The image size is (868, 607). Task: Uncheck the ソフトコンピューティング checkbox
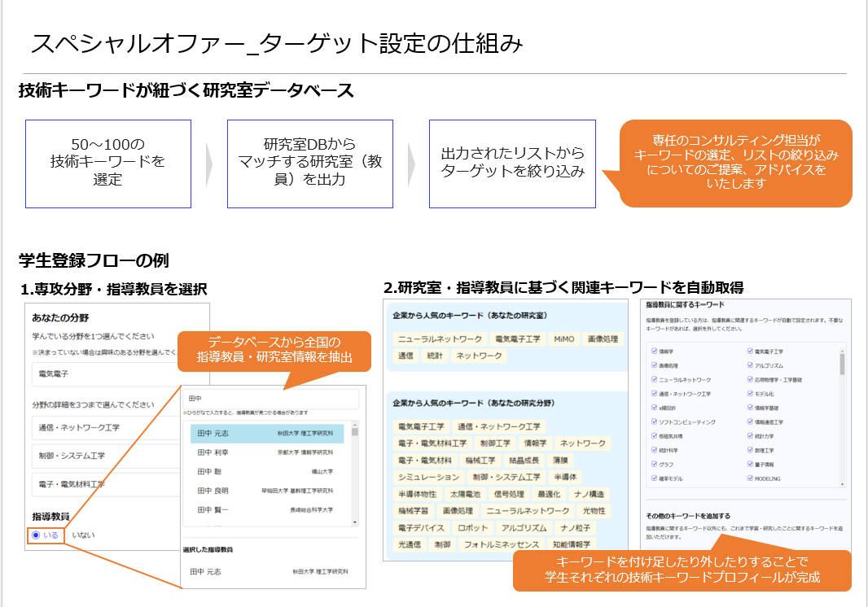654,422
